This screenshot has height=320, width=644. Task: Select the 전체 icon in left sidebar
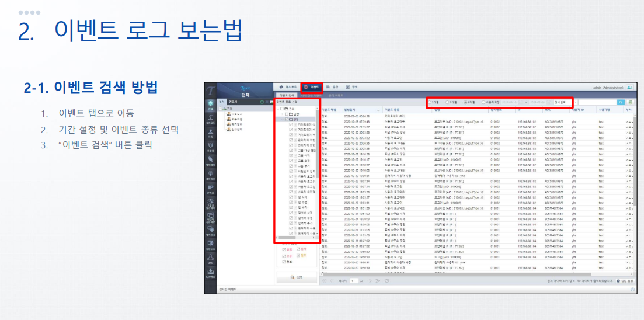tap(210, 105)
